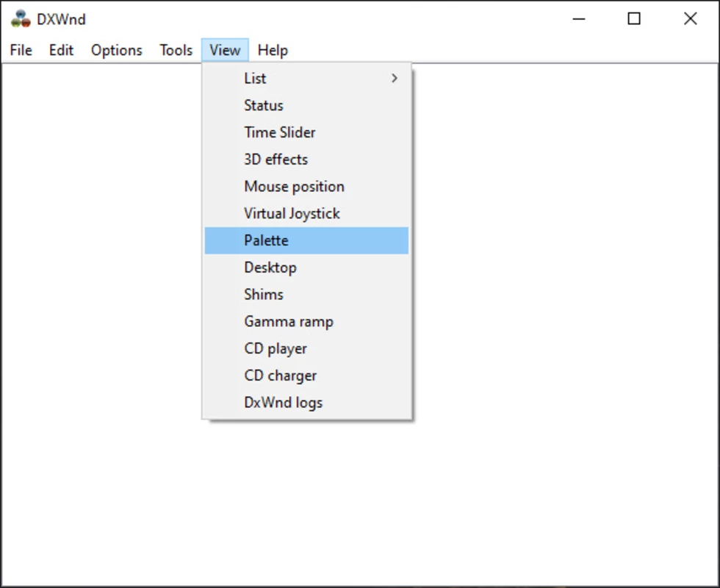Select the highlighted Palette item
Image resolution: width=720 pixels, height=588 pixels.
(x=306, y=240)
